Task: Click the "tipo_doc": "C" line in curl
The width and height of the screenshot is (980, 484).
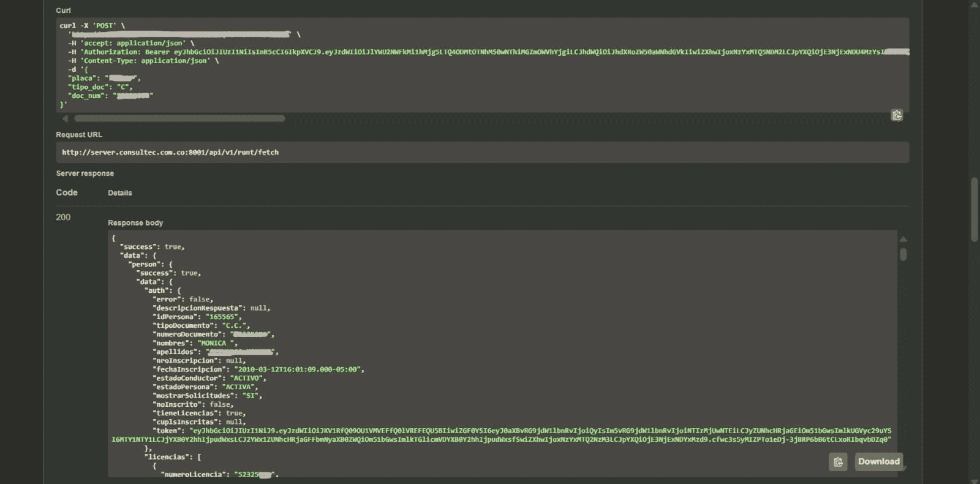Action: pos(100,87)
